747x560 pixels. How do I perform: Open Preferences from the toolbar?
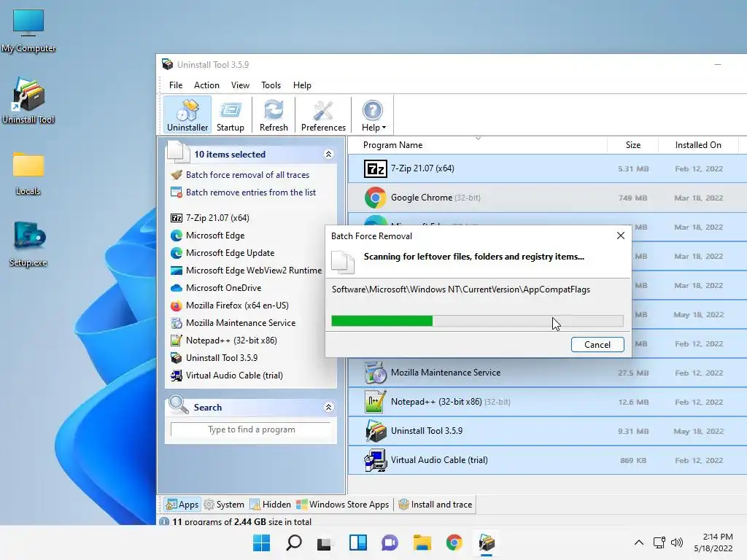coord(323,114)
